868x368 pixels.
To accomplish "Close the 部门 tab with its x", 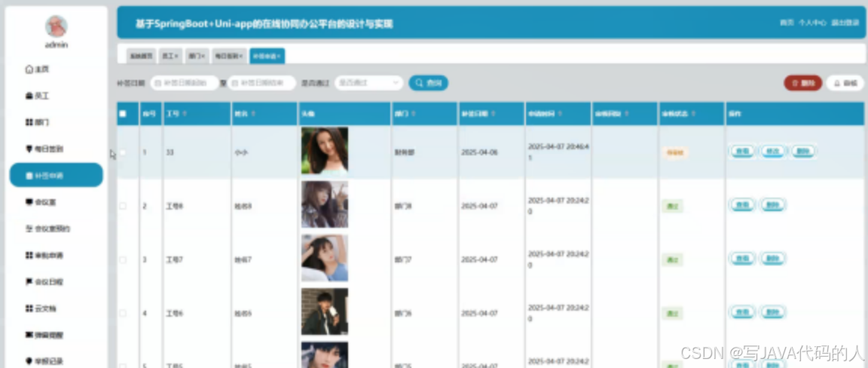I will [203, 56].
